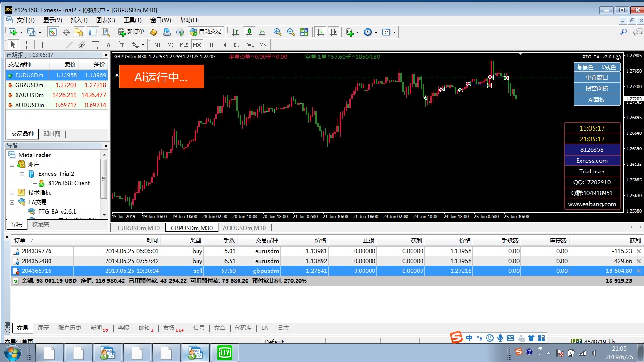Select the text label 'T' tool
This screenshot has height=362, width=644.
click(x=122, y=45)
